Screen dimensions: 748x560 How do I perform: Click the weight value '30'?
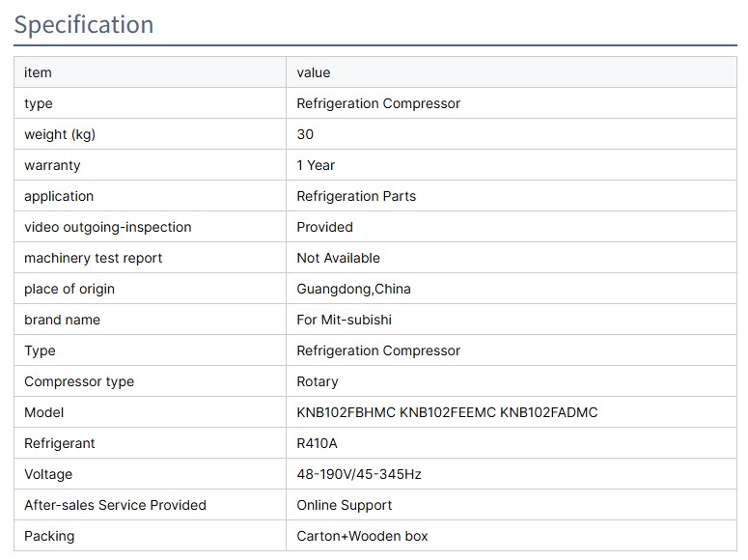305,134
